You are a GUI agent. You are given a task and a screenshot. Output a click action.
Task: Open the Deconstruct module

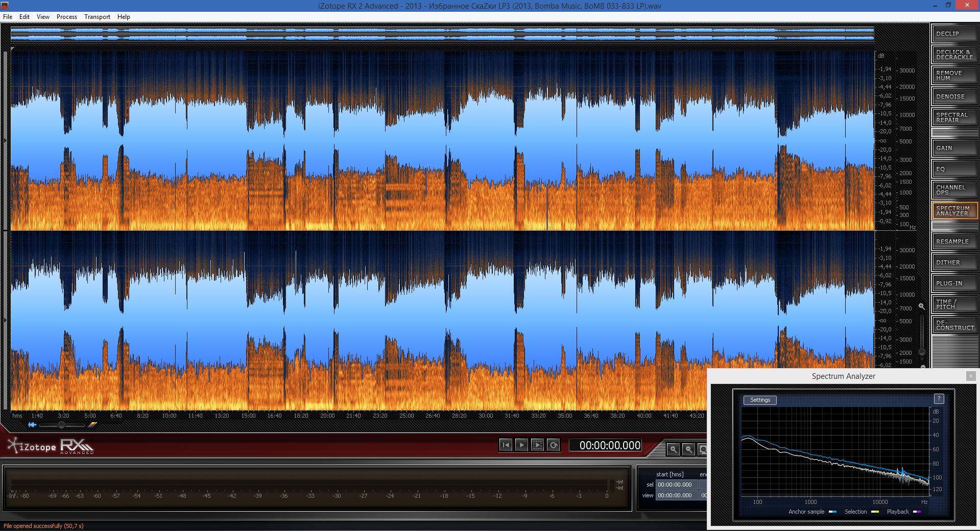click(954, 325)
